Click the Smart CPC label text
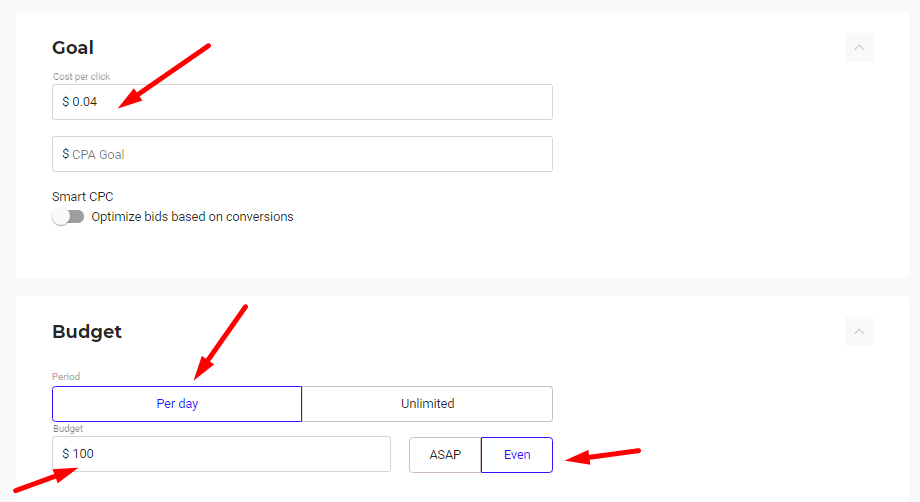This screenshot has height=502, width=920. pyautogui.click(x=82, y=197)
